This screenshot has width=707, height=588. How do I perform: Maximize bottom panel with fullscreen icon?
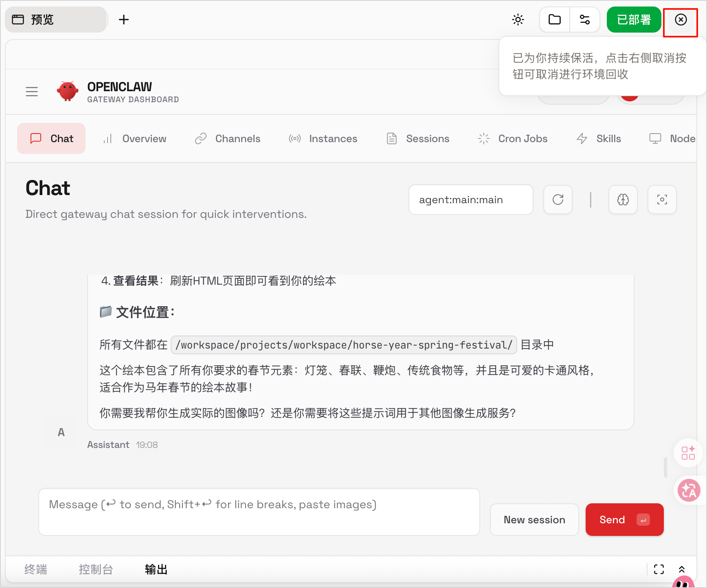(659, 569)
